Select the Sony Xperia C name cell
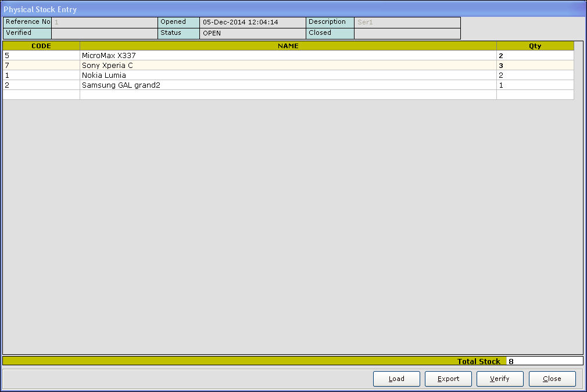This screenshot has width=587, height=392. 288,66
